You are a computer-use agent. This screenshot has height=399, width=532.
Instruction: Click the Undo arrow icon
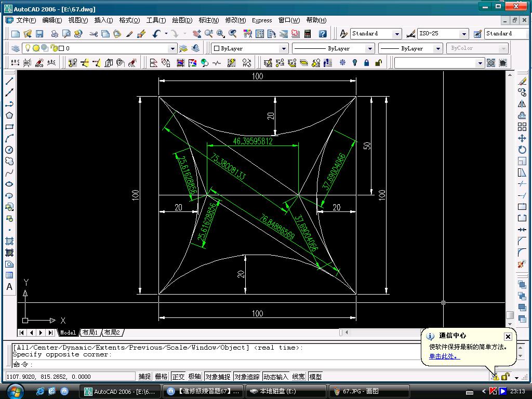156,34
